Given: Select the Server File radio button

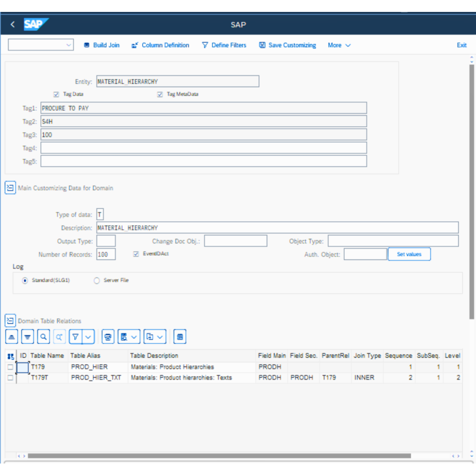Looking at the screenshot, I should click(96, 280).
